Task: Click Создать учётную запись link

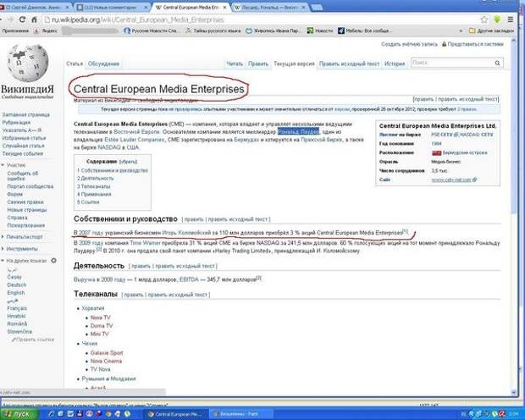Action: pyautogui.click(x=409, y=44)
